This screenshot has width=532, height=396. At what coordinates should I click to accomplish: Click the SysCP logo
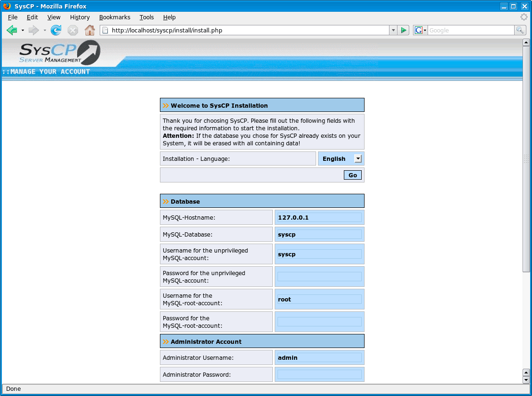(x=60, y=52)
